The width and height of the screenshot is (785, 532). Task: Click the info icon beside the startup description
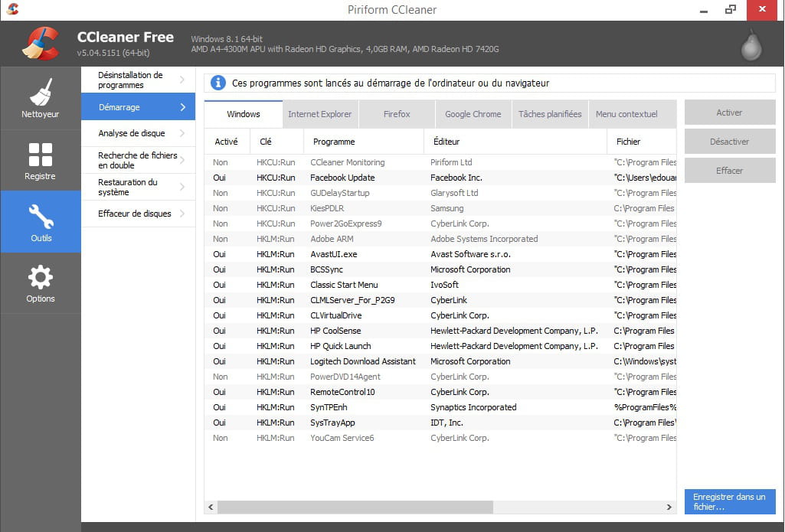click(218, 83)
